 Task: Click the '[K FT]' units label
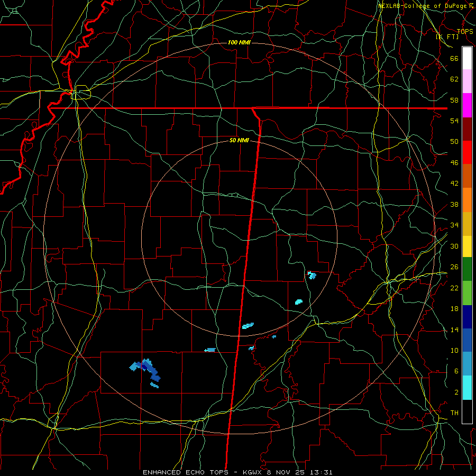pyautogui.click(x=447, y=36)
